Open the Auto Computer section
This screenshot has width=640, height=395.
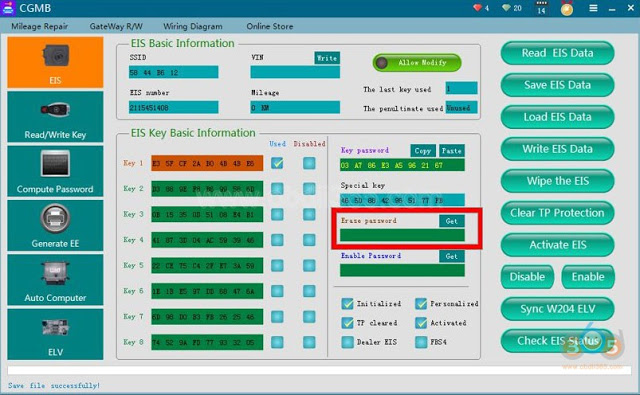coord(55,280)
